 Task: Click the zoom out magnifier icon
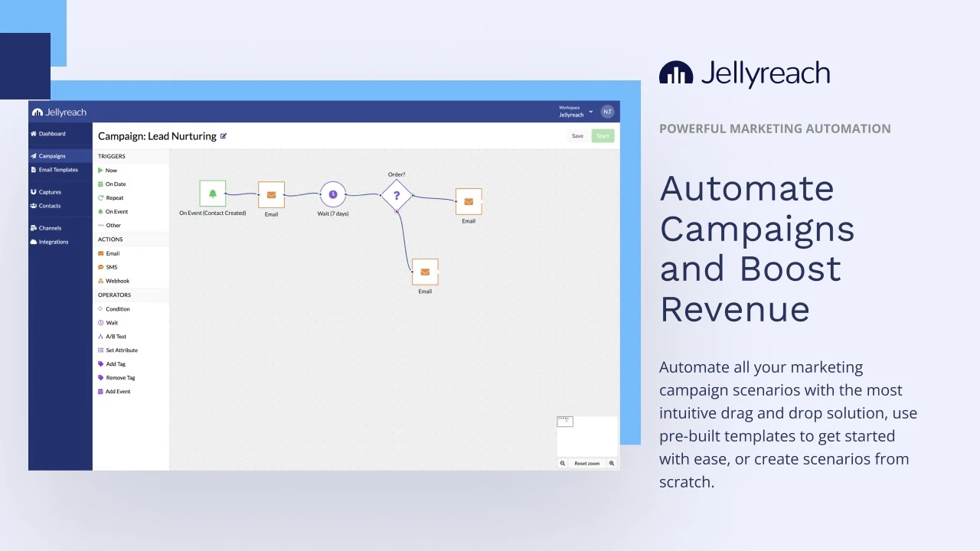point(563,464)
